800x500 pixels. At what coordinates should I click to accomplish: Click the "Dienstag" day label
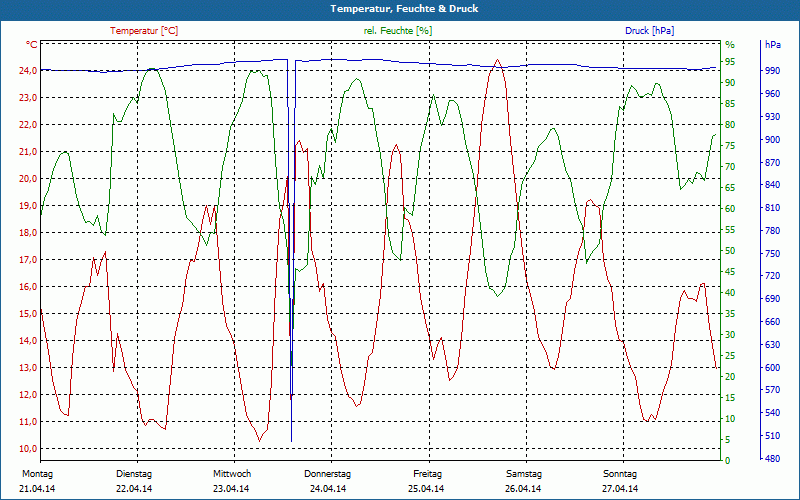click(134, 474)
